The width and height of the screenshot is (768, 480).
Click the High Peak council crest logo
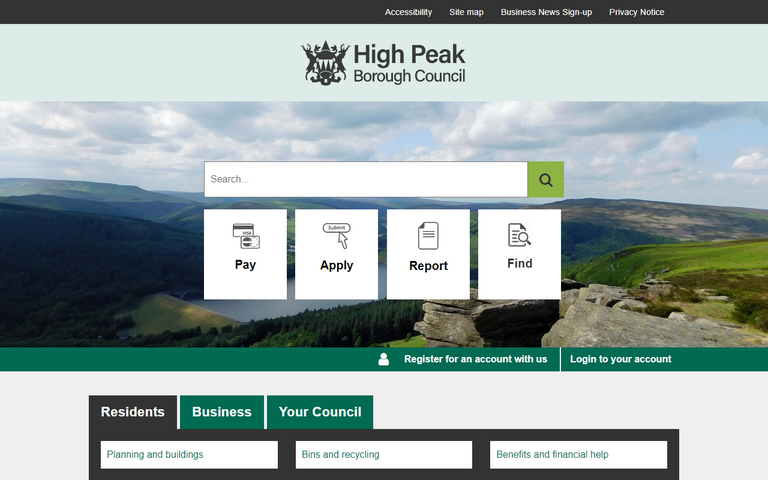click(326, 63)
